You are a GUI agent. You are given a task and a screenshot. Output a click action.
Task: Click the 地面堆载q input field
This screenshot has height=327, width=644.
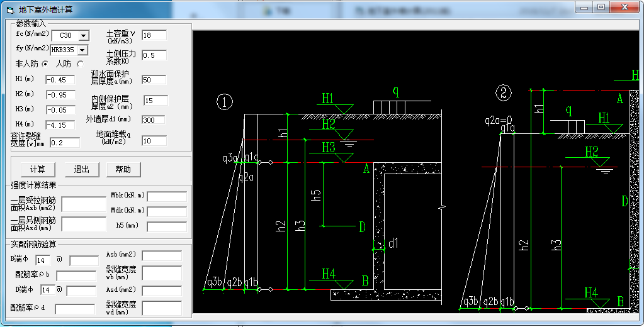coord(154,141)
